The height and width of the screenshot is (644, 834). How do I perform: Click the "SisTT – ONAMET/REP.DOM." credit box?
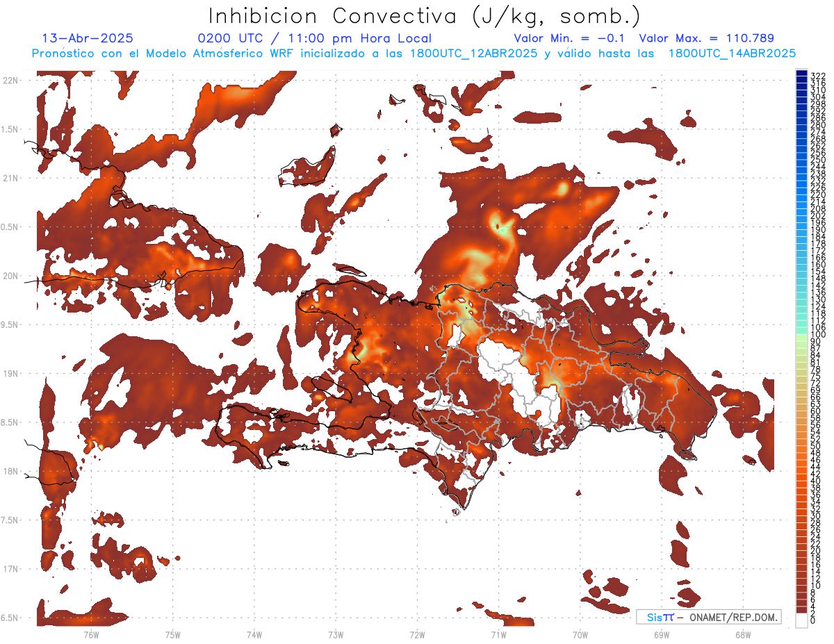(708, 617)
